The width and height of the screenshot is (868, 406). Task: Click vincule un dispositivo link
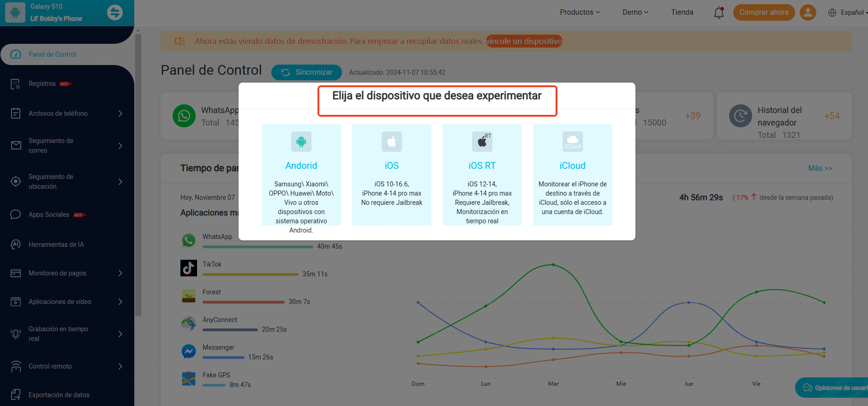pos(524,41)
